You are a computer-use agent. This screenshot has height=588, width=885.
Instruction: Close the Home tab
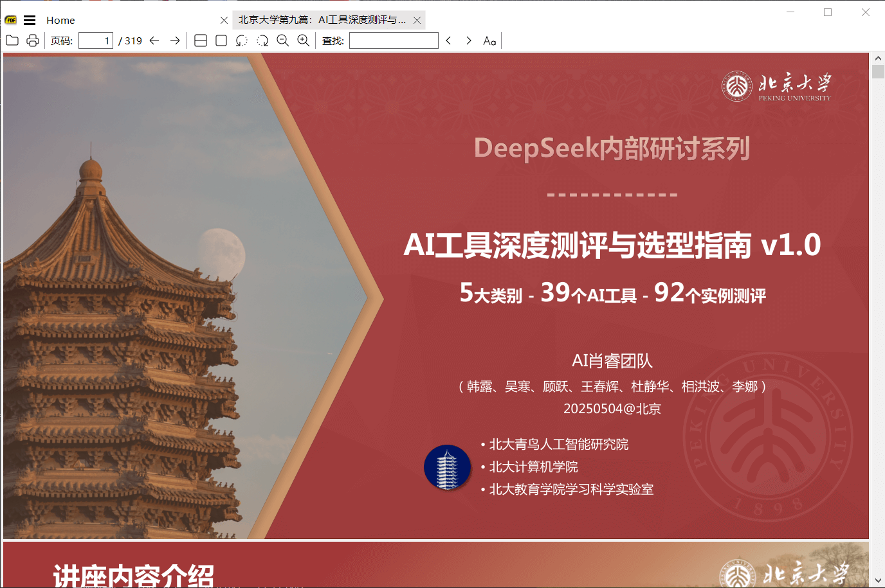pos(224,21)
